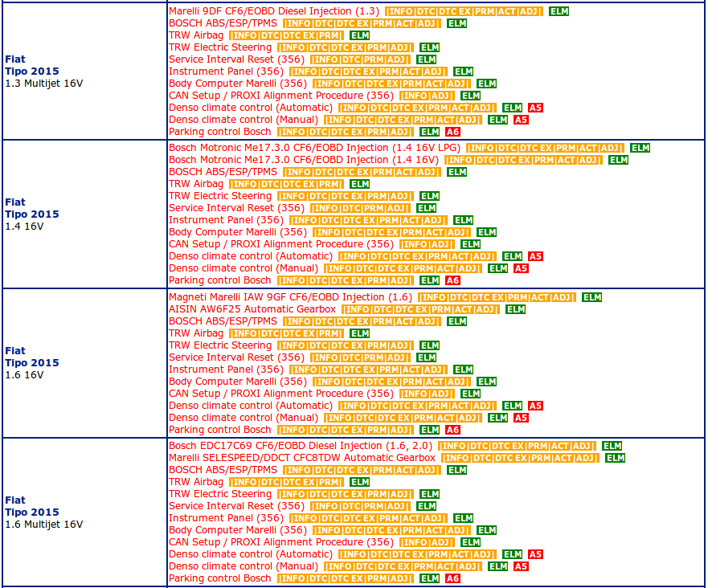Open Service Interval Reset (356) in 1.4 16V section
The width and height of the screenshot is (708, 588).
pos(236,208)
